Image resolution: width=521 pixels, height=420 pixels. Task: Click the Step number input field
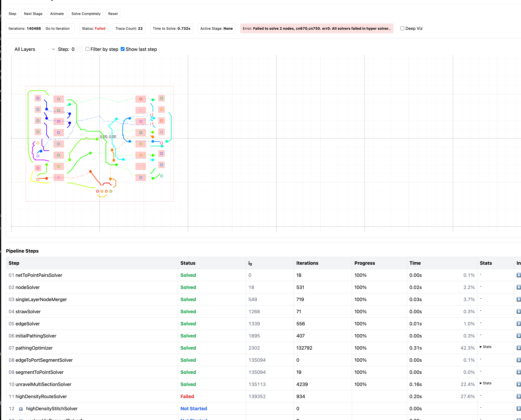click(77, 49)
